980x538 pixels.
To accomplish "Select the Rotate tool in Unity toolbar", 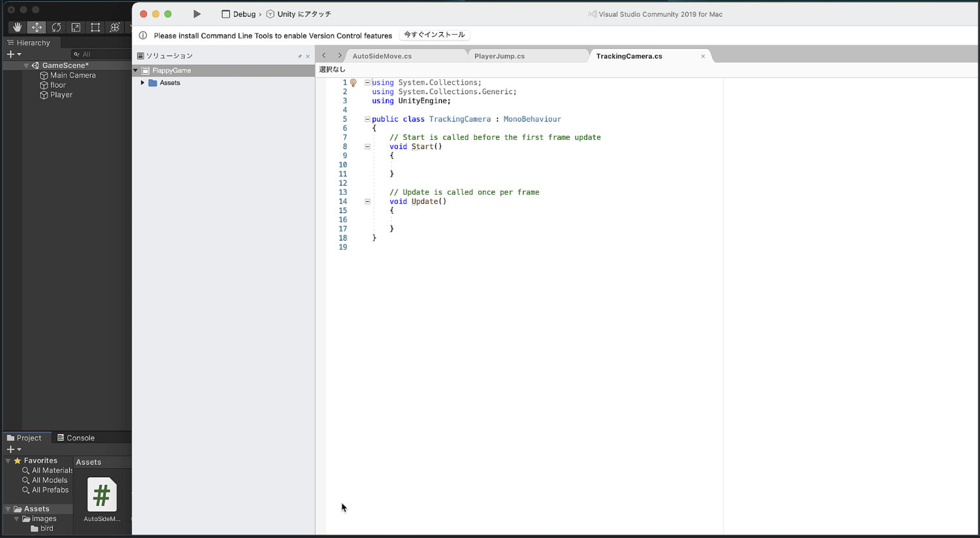I will pyautogui.click(x=56, y=27).
